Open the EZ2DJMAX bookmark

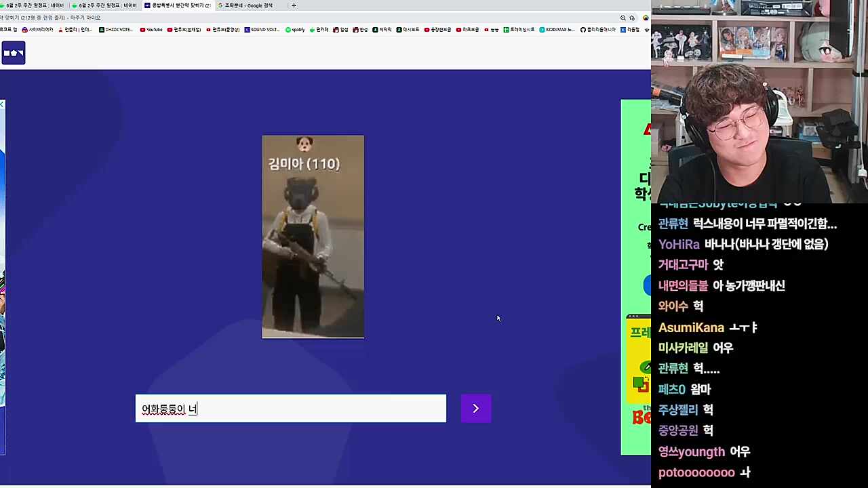[557, 30]
